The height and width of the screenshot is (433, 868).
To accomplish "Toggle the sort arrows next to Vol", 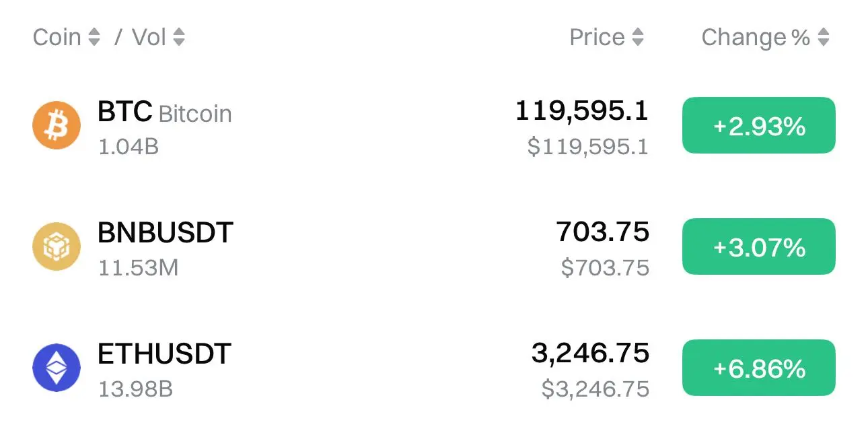I will 178,37.
